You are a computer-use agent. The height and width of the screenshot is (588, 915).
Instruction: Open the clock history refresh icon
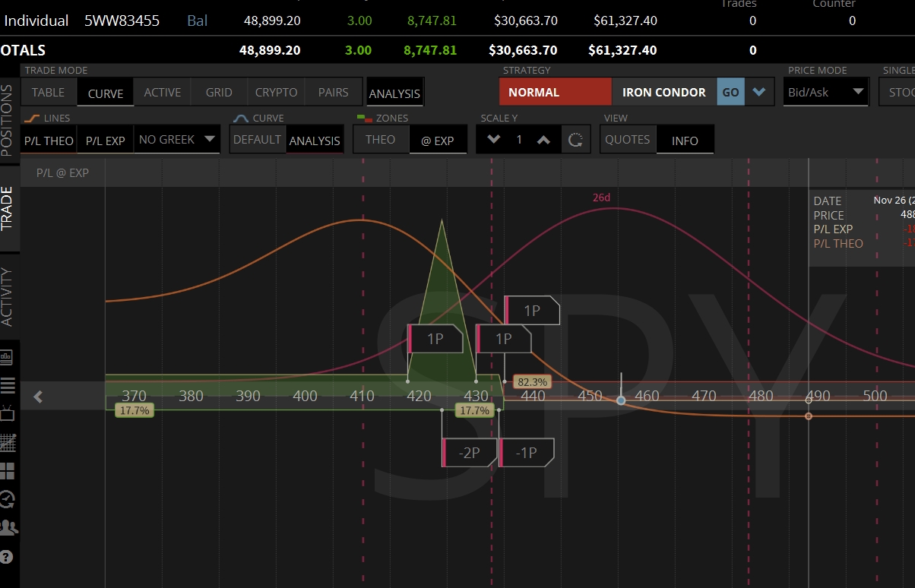coord(8,499)
